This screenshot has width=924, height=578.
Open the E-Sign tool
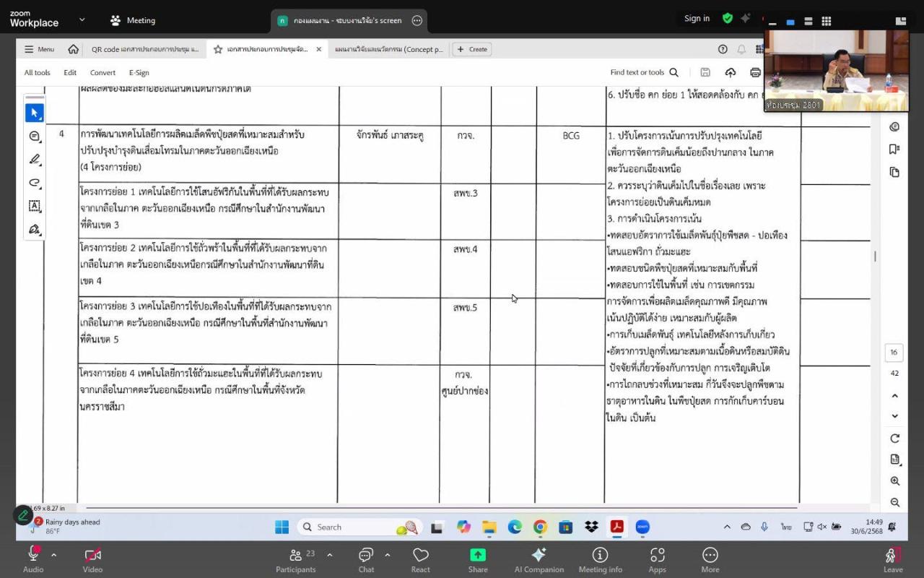tap(139, 72)
